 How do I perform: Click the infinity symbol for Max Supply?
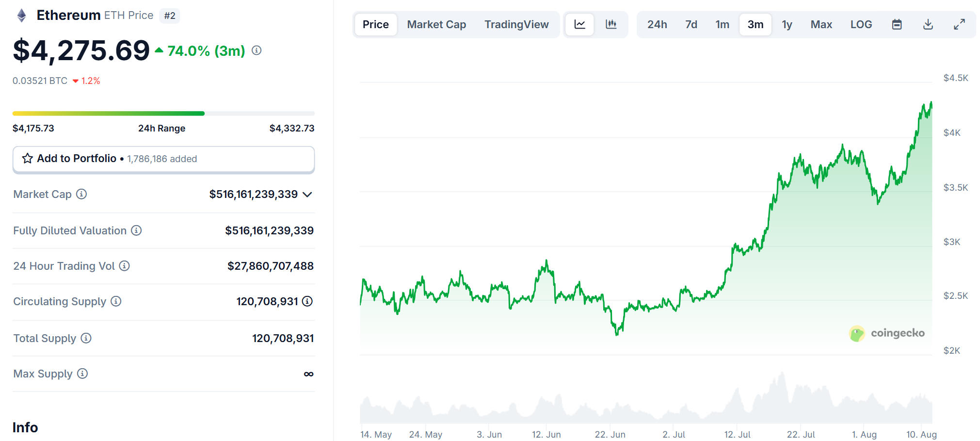point(308,374)
